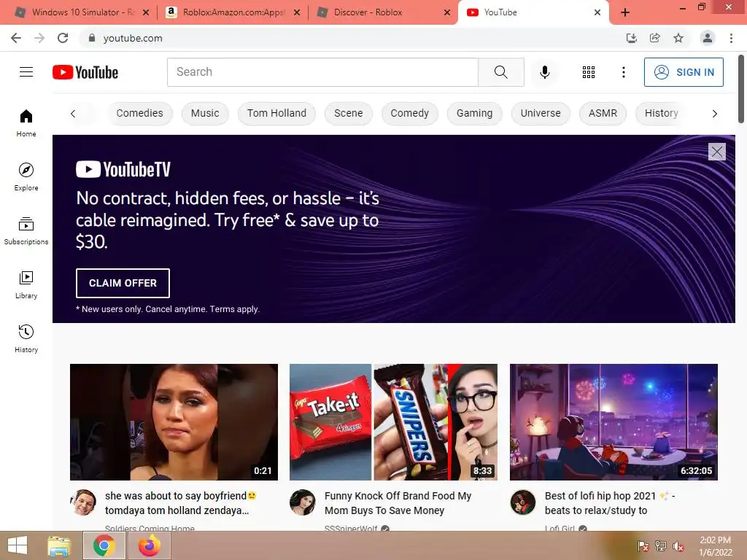Select the Tom Holland chip
This screenshot has width=747, height=560.
[x=276, y=113]
